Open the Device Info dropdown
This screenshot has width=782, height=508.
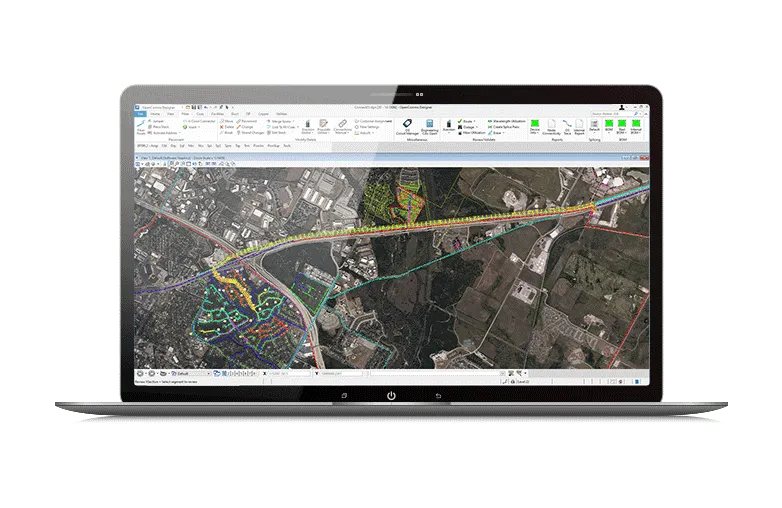pos(536,127)
